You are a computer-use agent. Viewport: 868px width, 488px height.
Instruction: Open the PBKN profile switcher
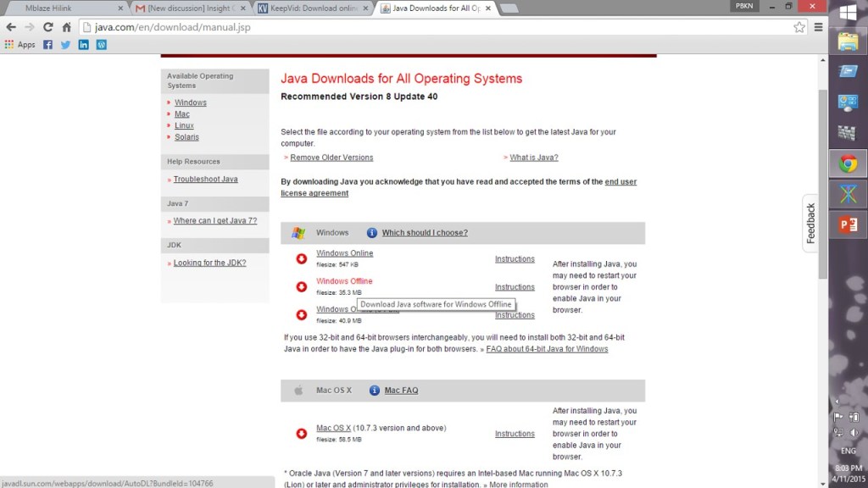(743, 6)
